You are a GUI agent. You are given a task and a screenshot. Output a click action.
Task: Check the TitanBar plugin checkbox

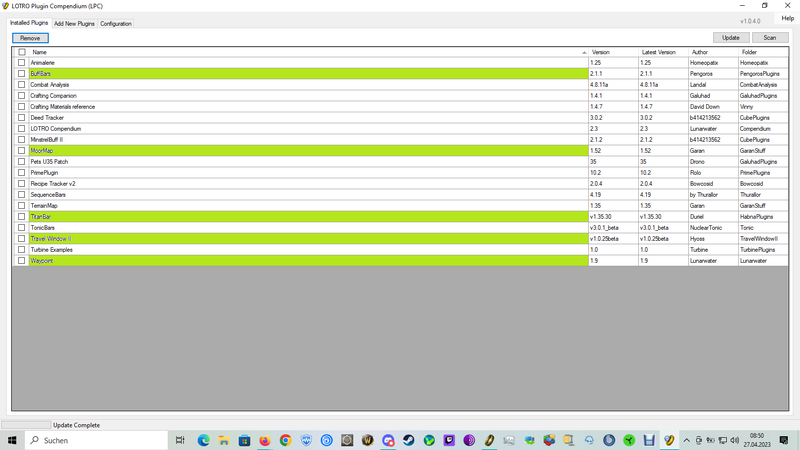(x=21, y=217)
